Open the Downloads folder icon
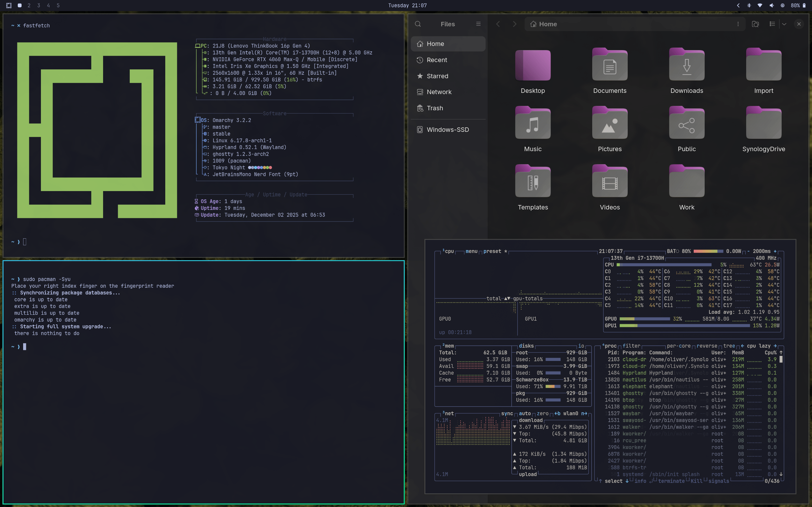The height and width of the screenshot is (507, 812). coord(686,65)
